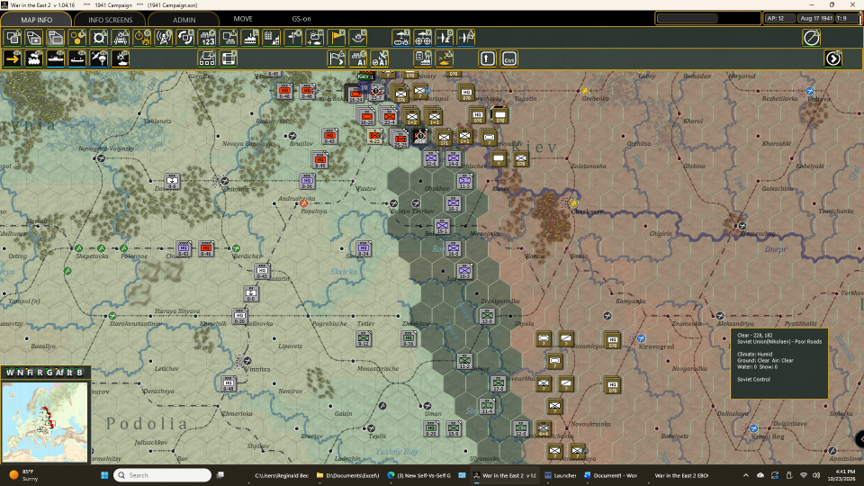Viewport: 864px width, 486px height.
Task: Select the amphibious ship mode icon
Action: (78, 58)
